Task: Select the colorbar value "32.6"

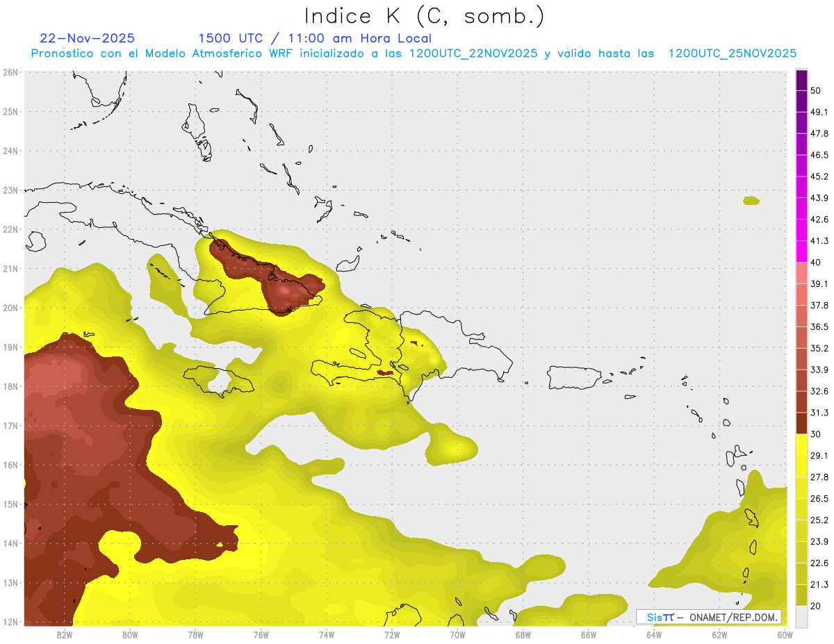Action: (819, 391)
